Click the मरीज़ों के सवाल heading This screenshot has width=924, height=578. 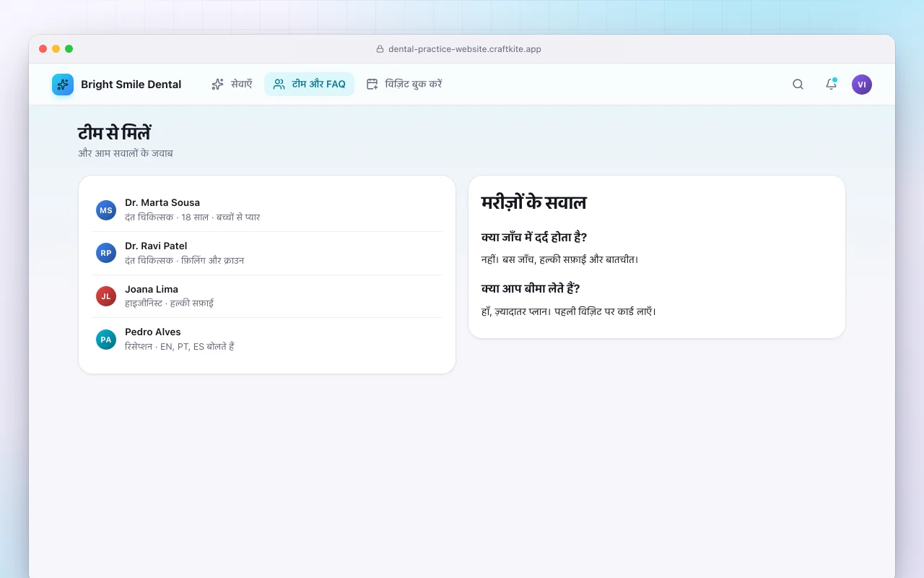(533, 203)
